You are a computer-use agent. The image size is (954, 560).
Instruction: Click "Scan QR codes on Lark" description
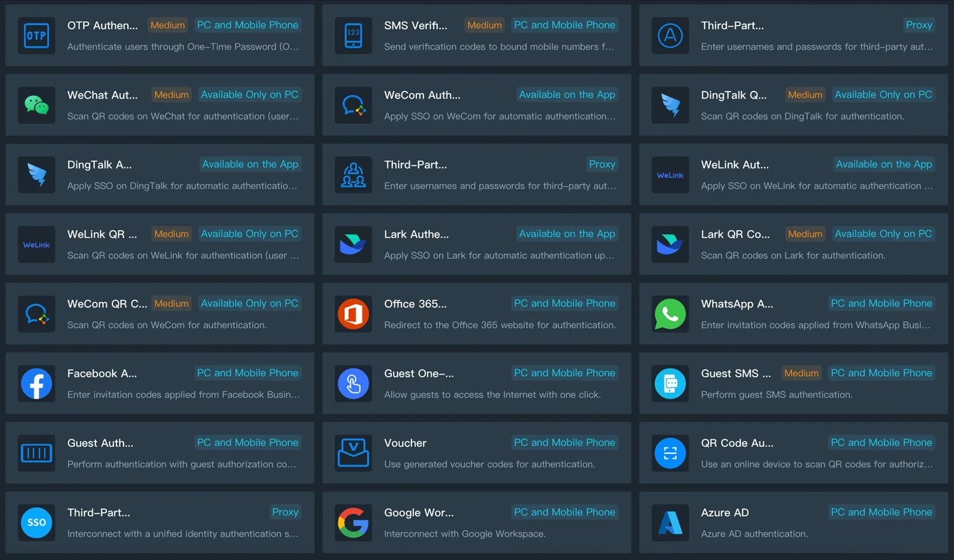(x=793, y=256)
